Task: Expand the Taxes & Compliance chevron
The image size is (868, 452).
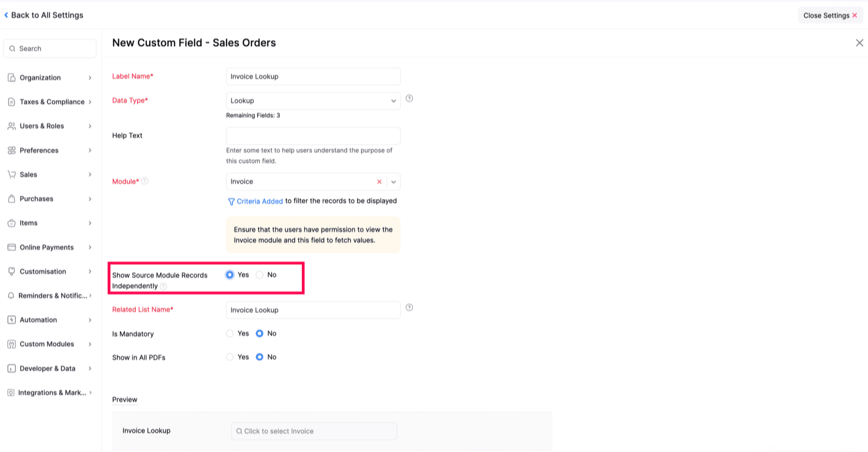Action: (90, 102)
